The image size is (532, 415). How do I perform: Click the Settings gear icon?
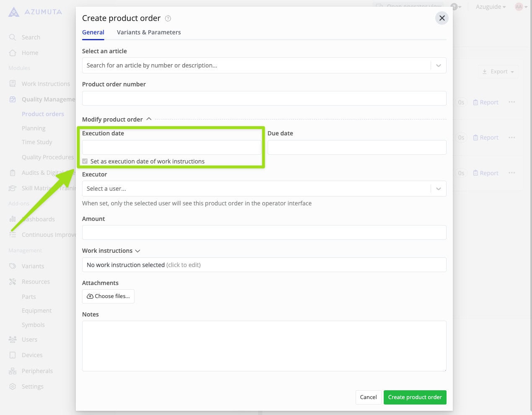(x=13, y=386)
